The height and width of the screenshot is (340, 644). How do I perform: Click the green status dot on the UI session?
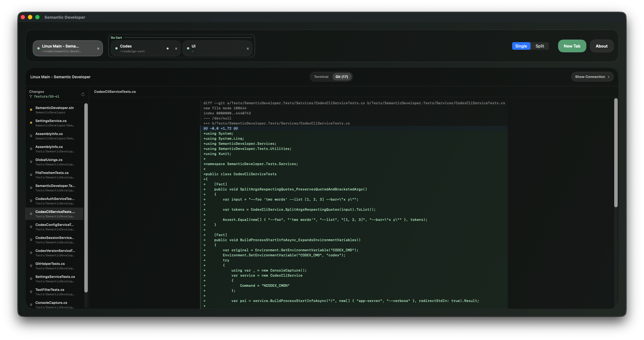(x=189, y=48)
